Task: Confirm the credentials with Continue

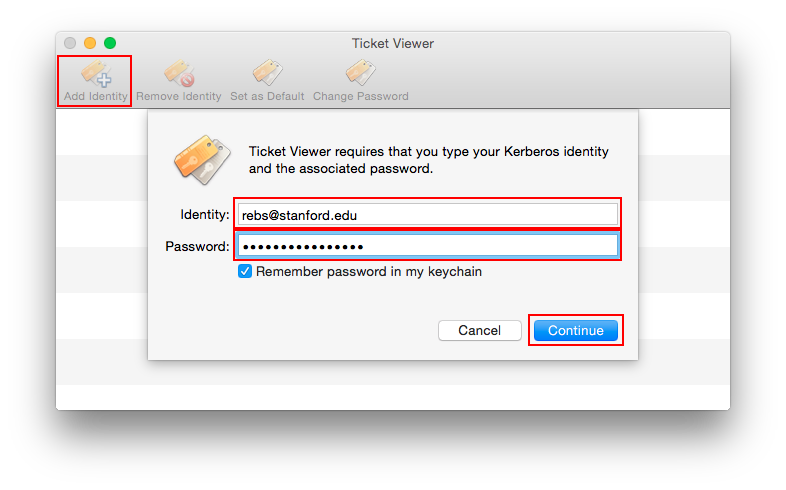Action: (x=576, y=331)
